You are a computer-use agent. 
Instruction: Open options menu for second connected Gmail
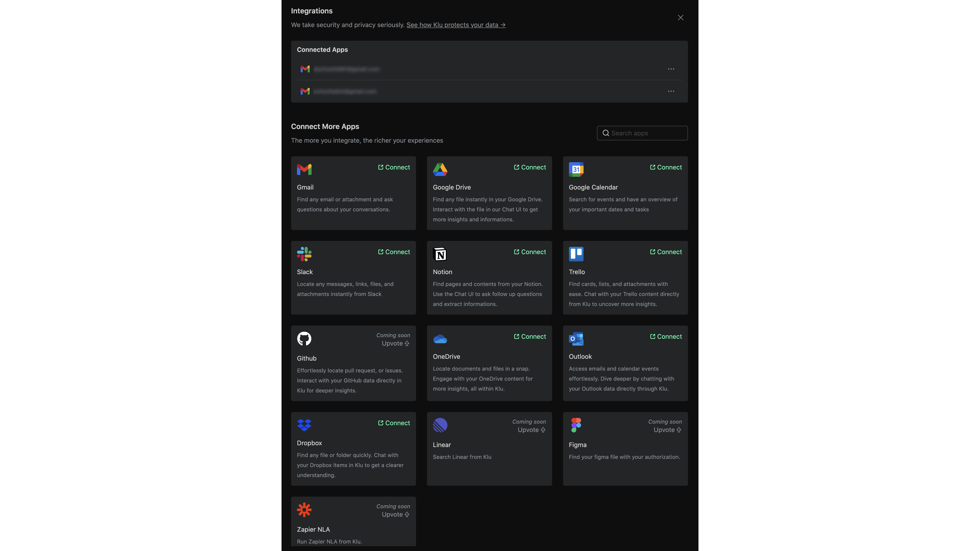(671, 91)
